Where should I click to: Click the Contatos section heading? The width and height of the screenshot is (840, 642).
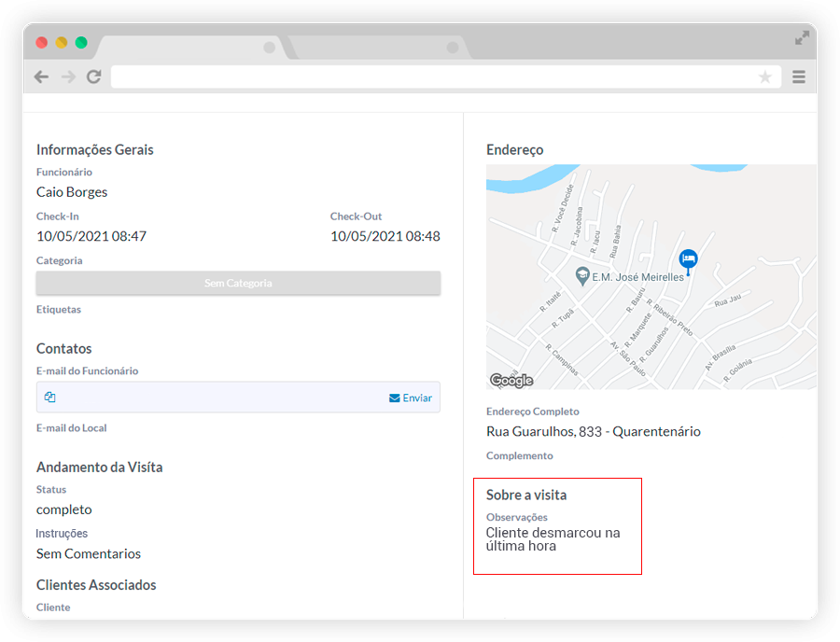pyautogui.click(x=63, y=349)
